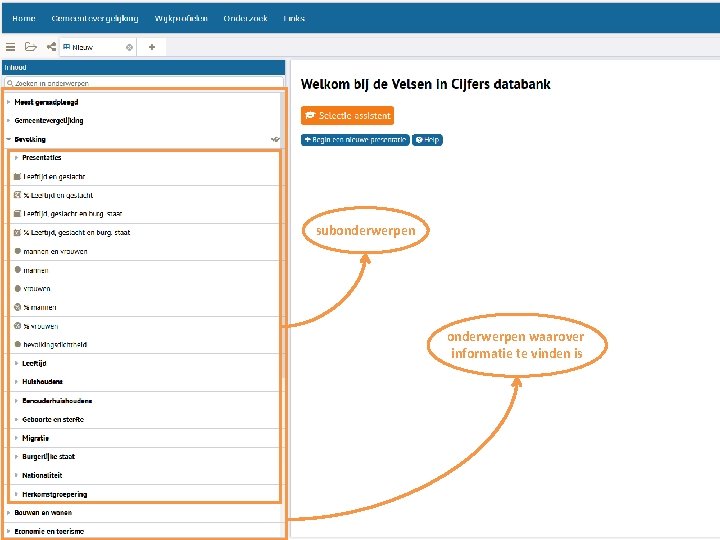The width and height of the screenshot is (720, 540).
Task: Expand the Leeftijd subtopic
Action: tap(16, 363)
